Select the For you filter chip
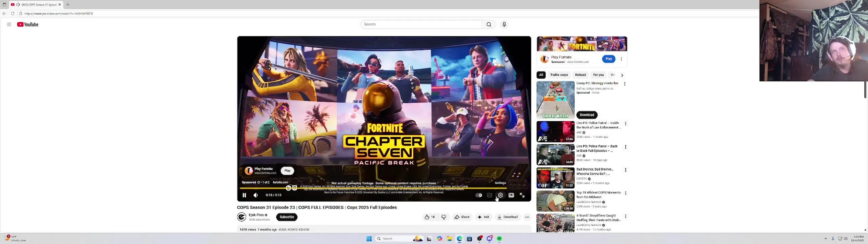 (598, 75)
